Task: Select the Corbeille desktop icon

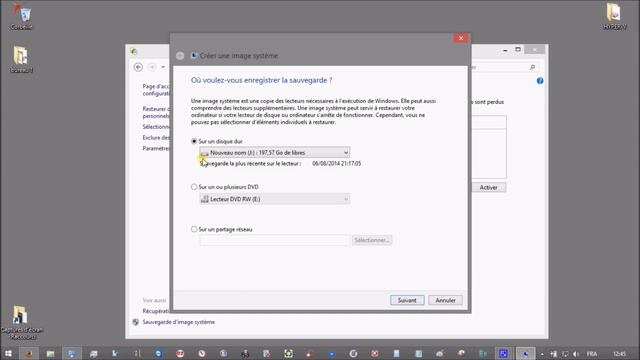Action: click(21, 18)
